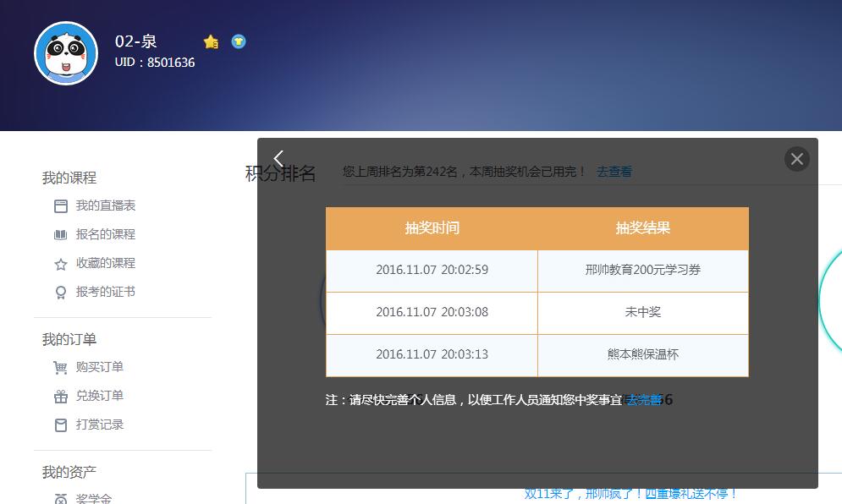842x504 pixels.
Task: Open 我的直播表 in sidebar
Action: [x=105, y=205]
